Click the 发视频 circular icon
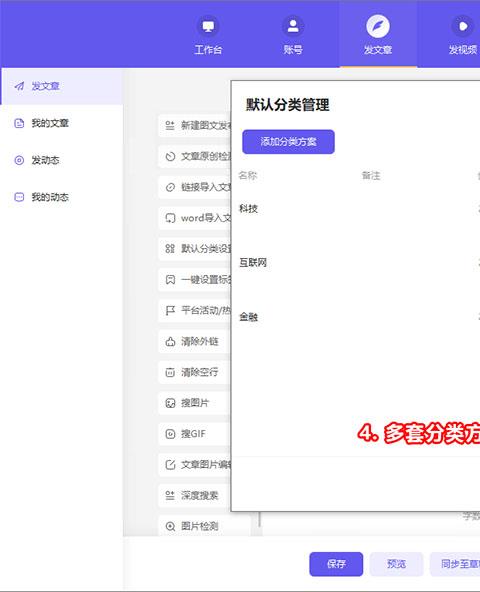This screenshot has width=480, height=592. point(462,26)
